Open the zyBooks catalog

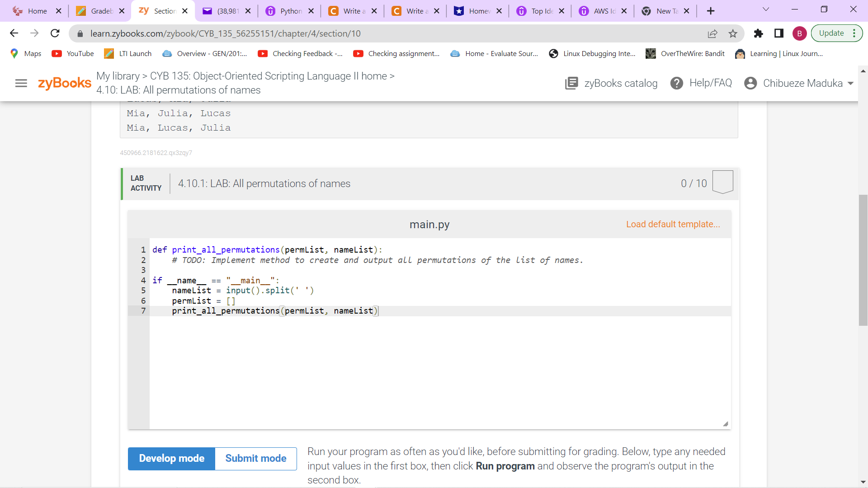coord(610,83)
